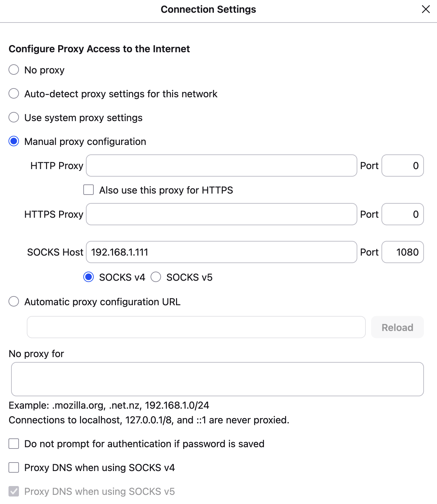
Task: Close the Connection Settings dialog
Action: pos(426,9)
